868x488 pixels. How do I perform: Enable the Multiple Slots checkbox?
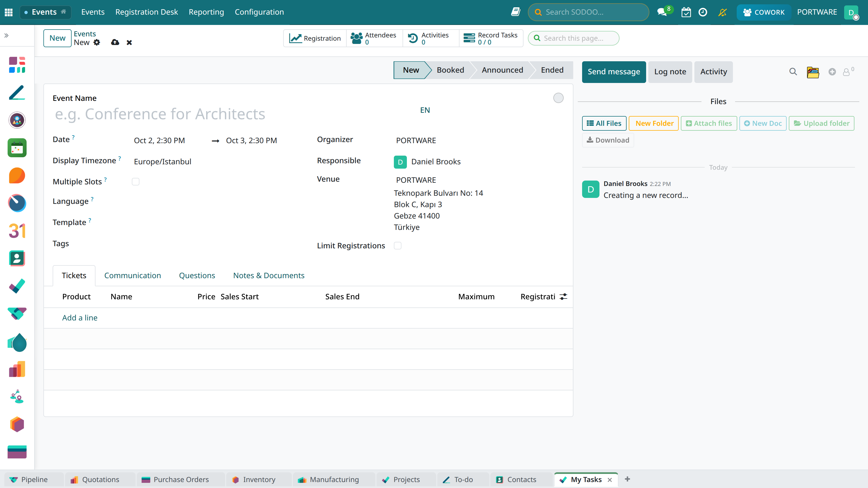135,182
